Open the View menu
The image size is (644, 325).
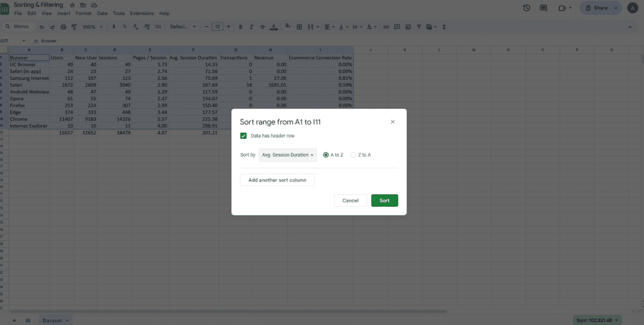click(47, 14)
